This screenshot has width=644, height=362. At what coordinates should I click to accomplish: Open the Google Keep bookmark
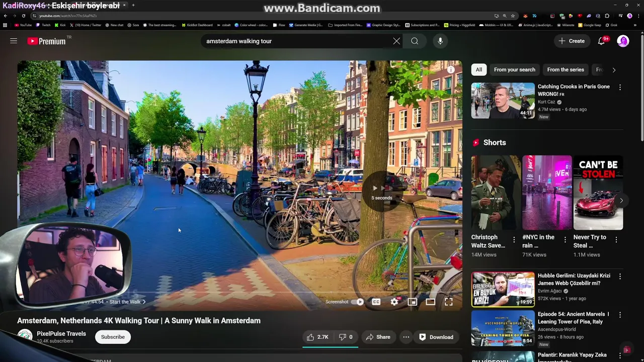click(x=590, y=25)
